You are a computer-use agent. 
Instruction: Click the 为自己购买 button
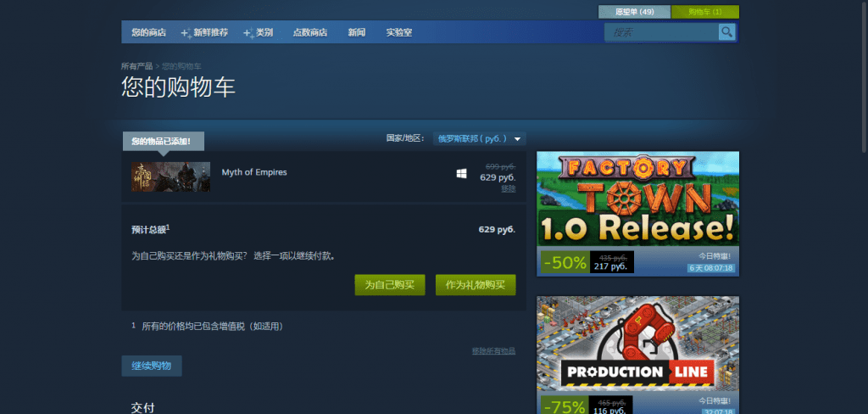tap(390, 285)
